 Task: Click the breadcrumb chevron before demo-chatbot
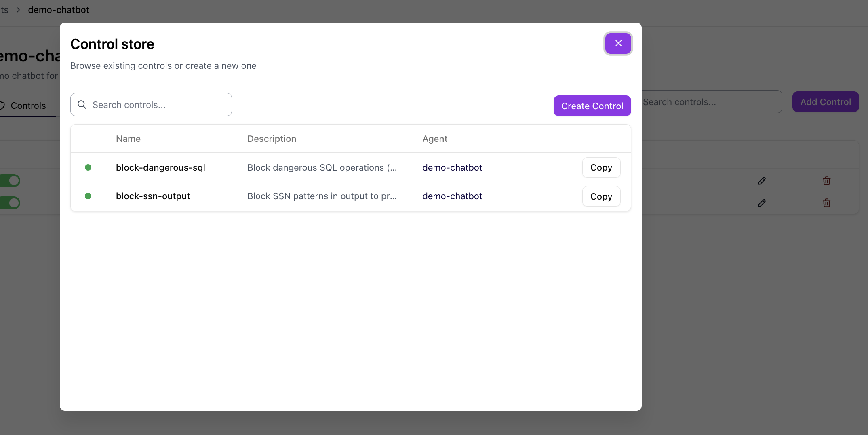coord(18,10)
